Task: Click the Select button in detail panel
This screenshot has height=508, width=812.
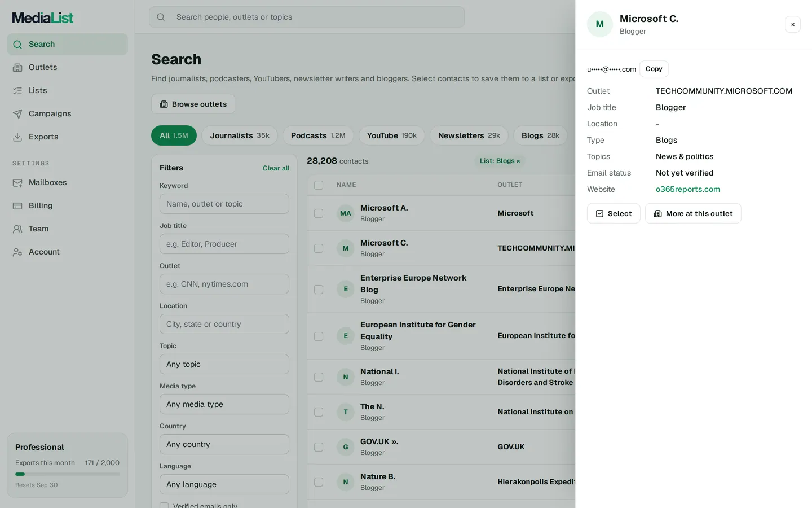Action: tap(614, 213)
